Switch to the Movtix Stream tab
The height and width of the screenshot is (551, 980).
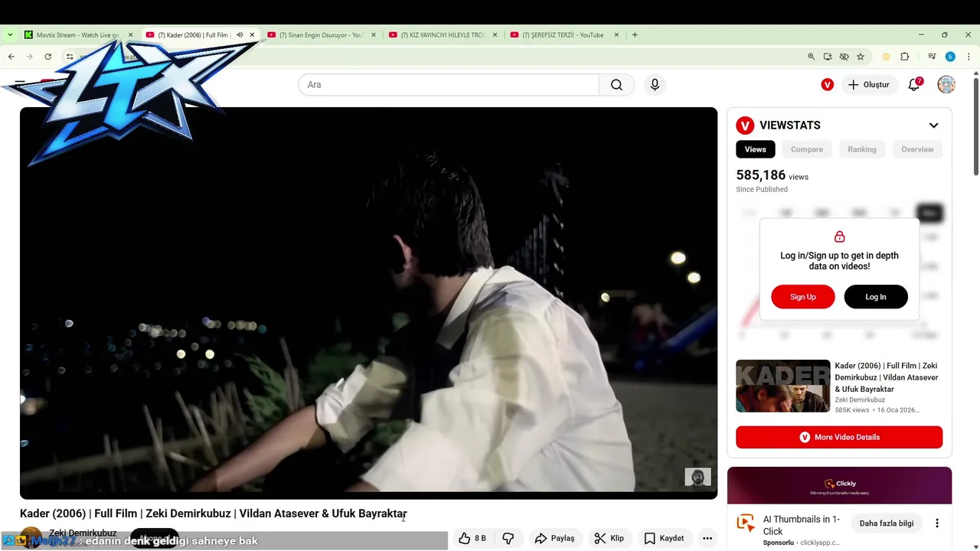point(79,35)
